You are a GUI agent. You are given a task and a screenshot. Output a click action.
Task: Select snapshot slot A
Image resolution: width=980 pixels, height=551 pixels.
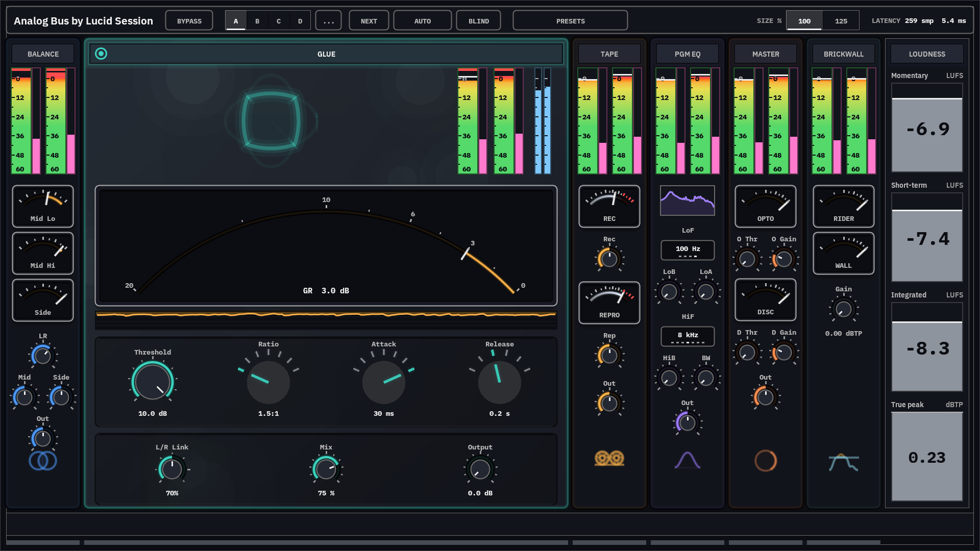click(236, 21)
